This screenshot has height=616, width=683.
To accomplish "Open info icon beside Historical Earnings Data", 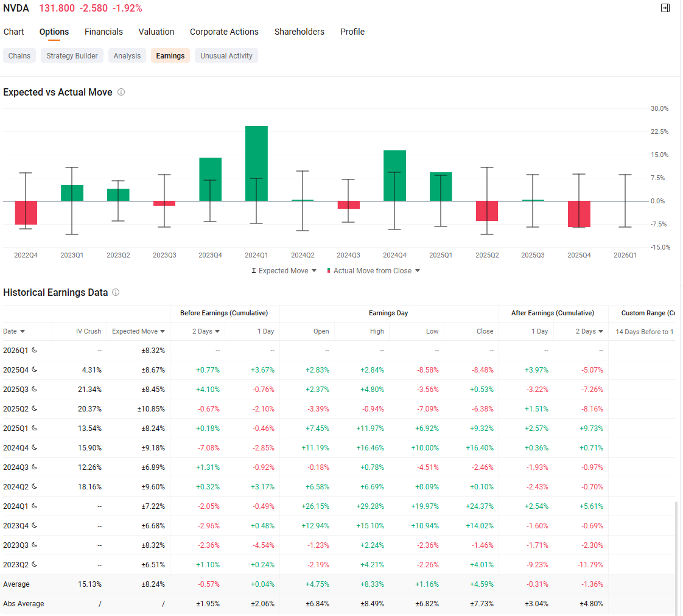I will pyautogui.click(x=116, y=292).
